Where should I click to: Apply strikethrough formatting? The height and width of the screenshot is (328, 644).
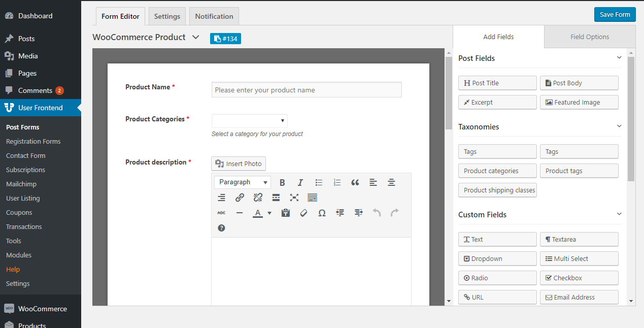tap(221, 213)
